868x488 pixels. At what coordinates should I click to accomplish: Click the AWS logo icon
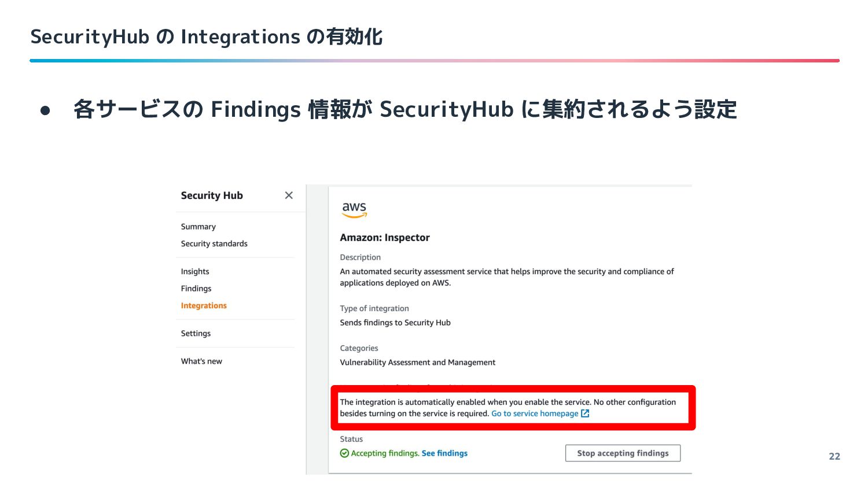pos(354,210)
